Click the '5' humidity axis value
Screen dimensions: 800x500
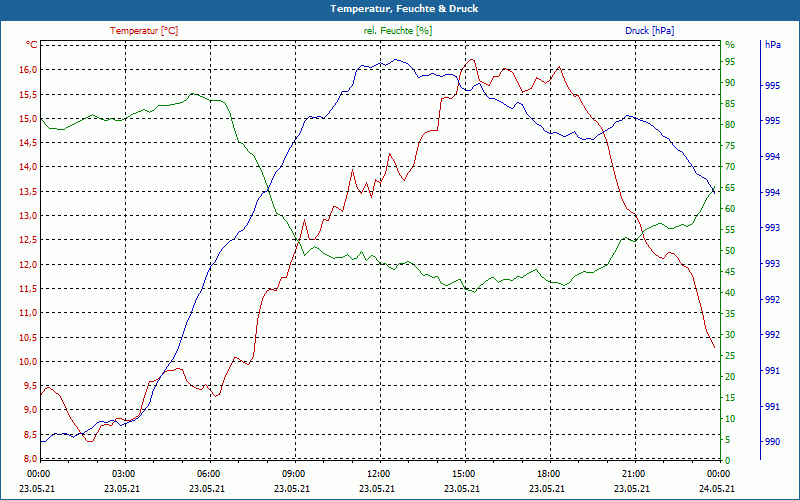tap(728, 440)
